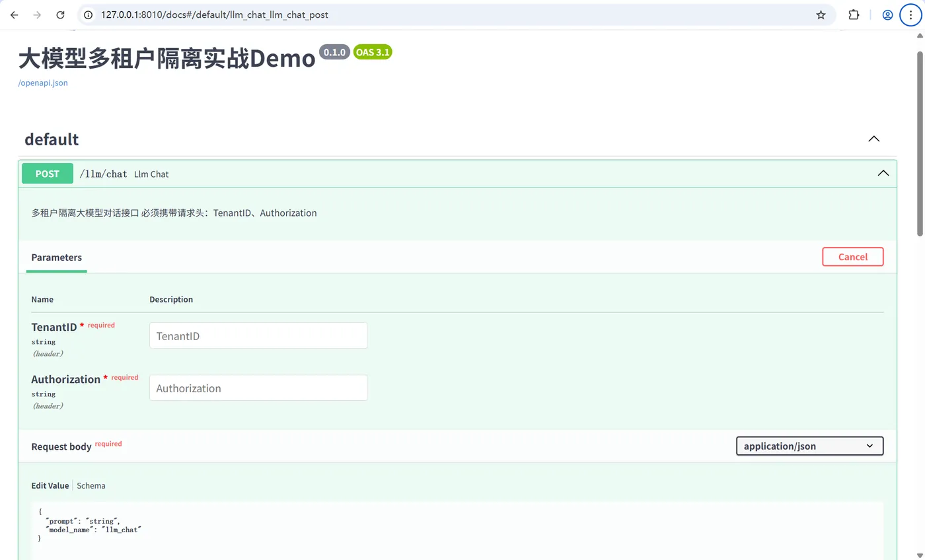Click inside the request body JSON editor

tap(457, 530)
